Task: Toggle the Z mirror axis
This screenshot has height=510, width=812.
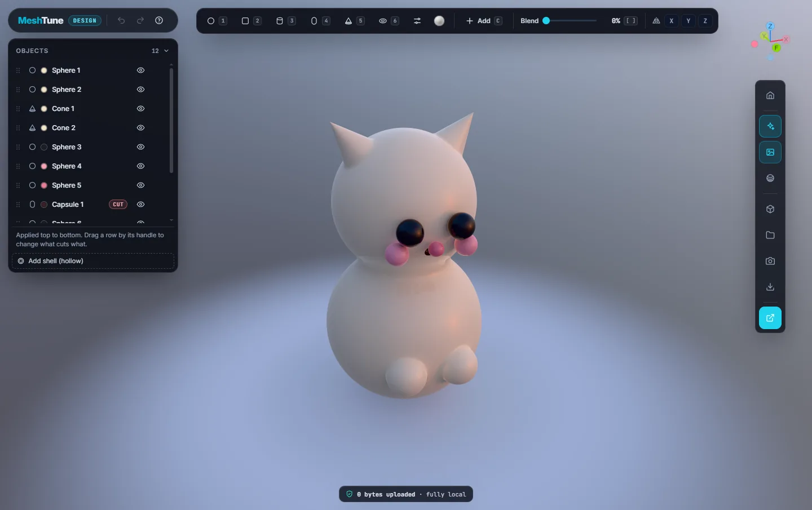Action: 705,21
